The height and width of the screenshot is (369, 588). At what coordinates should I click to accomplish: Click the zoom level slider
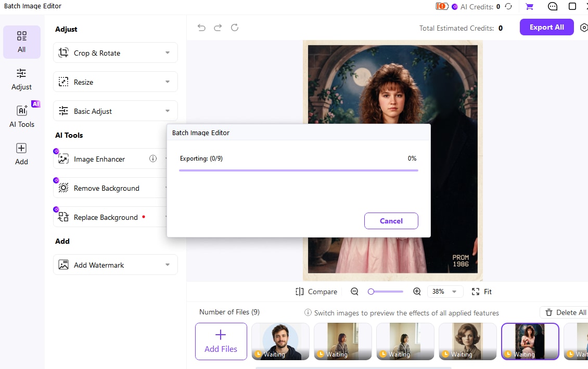point(386,292)
